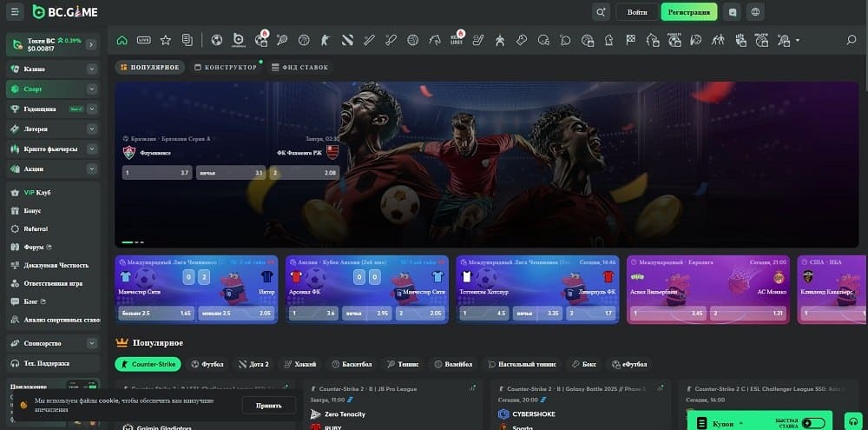This screenshot has width=868, height=430.
Task: Open the Zero Tenacity match
Action: 344,414
